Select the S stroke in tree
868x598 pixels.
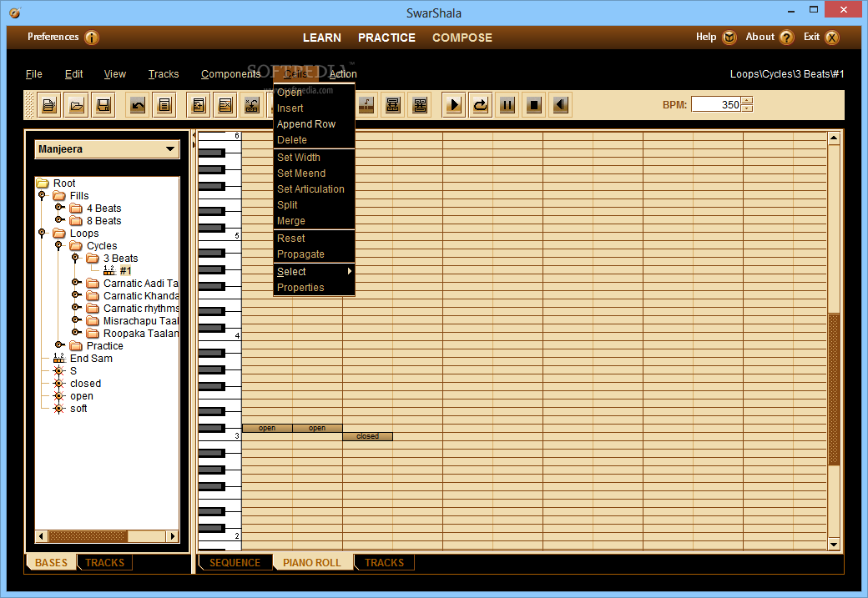tap(73, 370)
